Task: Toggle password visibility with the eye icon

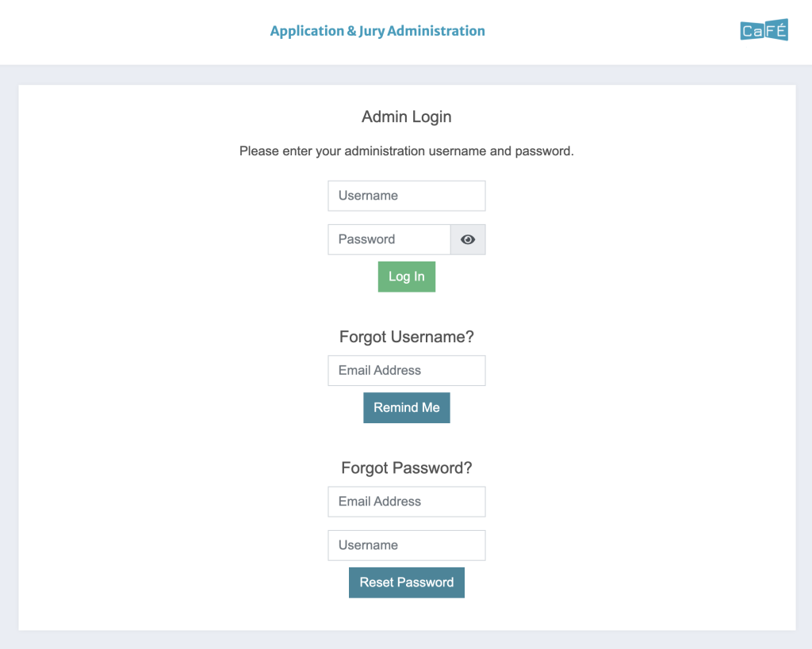Action: [468, 239]
